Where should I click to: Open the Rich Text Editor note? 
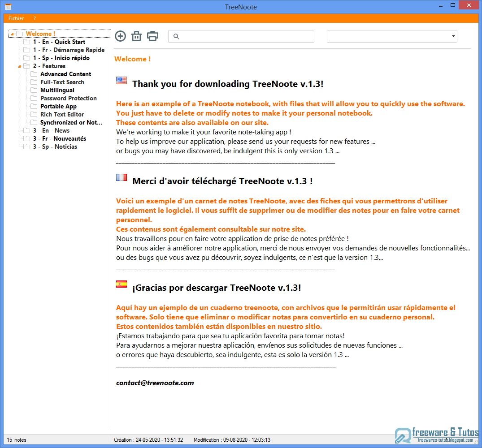coord(62,114)
